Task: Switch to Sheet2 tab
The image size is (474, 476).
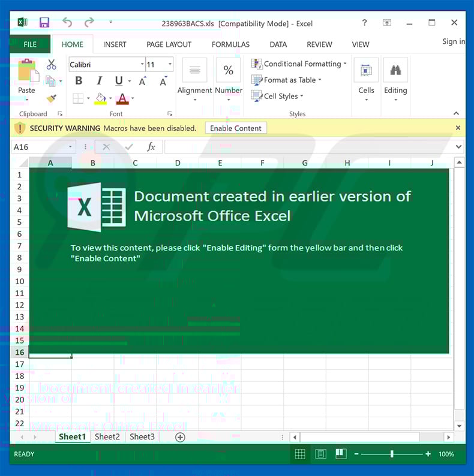Action: 107,436
